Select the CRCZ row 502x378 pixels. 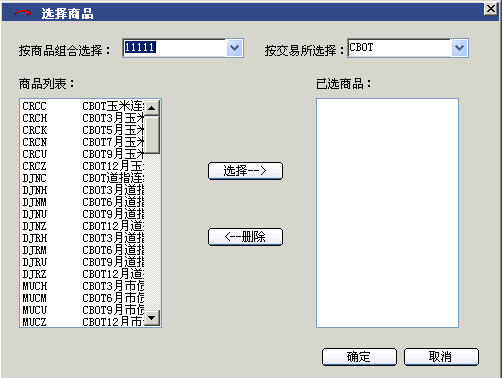pyautogui.click(x=82, y=166)
